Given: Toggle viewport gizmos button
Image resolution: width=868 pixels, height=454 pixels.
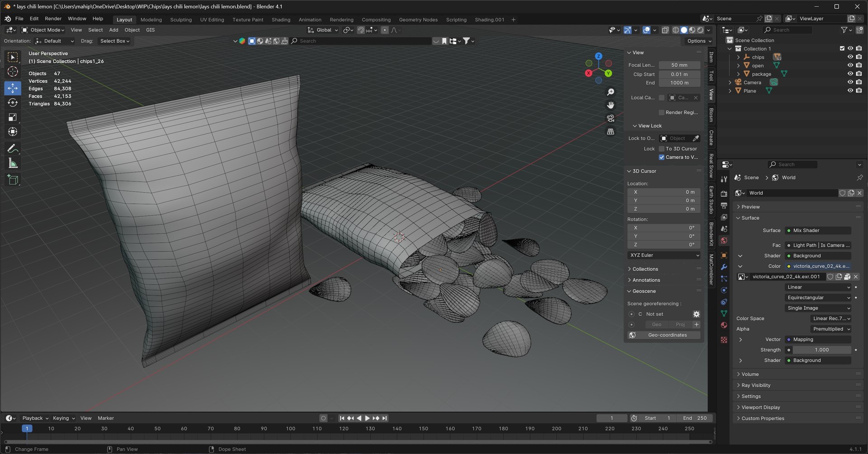Looking at the screenshot, I should point(627,30).
